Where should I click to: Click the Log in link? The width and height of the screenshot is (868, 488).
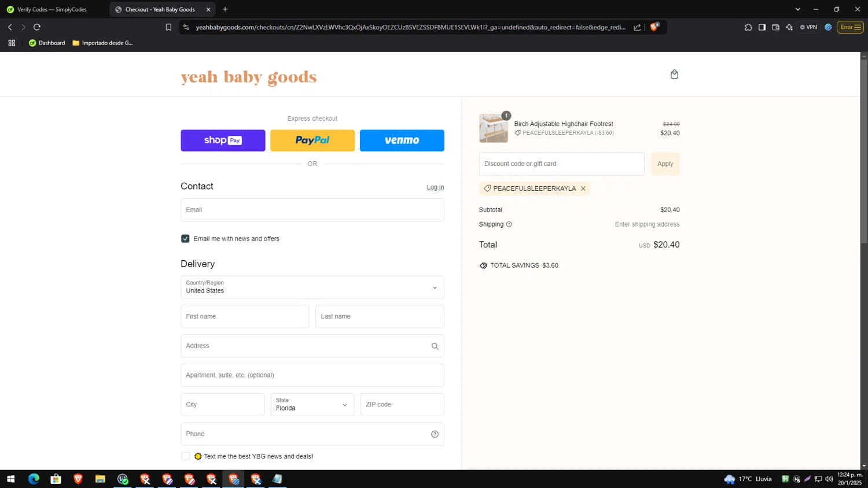[x=435, y=187]
